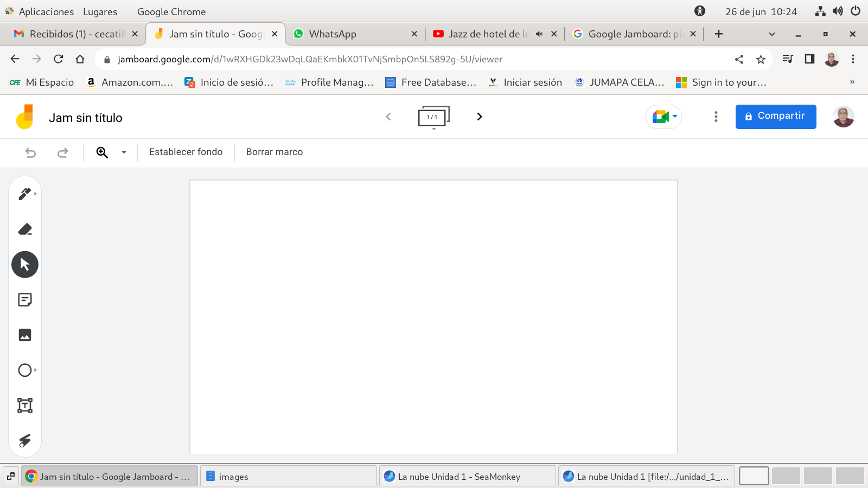Click the Compartir button
This screenshot has width=868, height=488.
click(775, 117)
